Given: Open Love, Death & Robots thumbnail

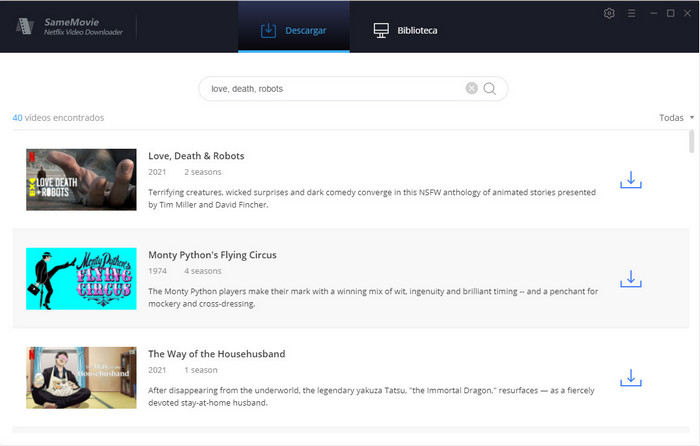Looking at the screenshot, I should pyautogui.click(x=81, y=179).
